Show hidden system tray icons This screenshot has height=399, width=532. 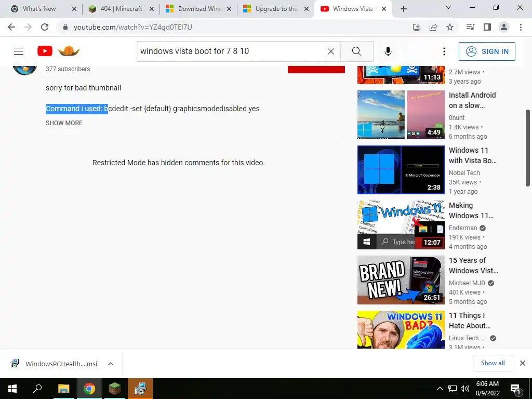(x=440, y=389)
